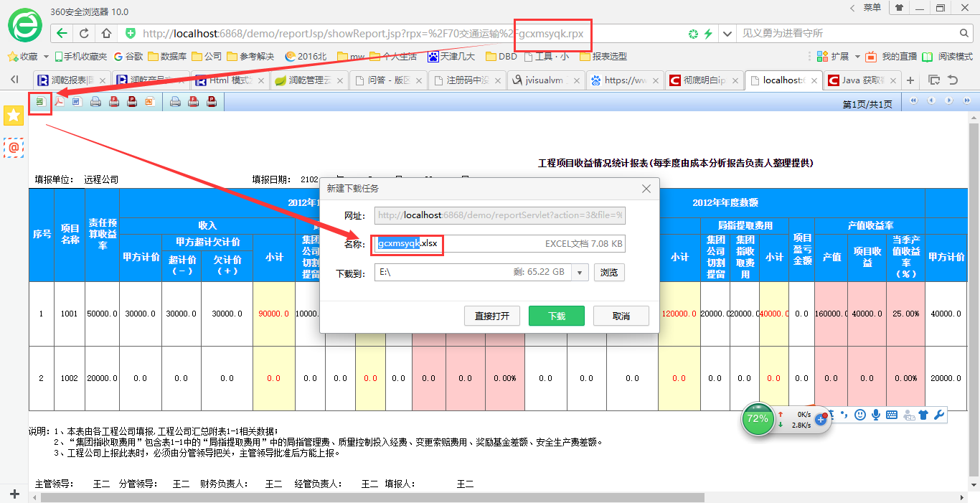
Task: Open the 菜单 menu in title bar
Action: pos(872,8)
